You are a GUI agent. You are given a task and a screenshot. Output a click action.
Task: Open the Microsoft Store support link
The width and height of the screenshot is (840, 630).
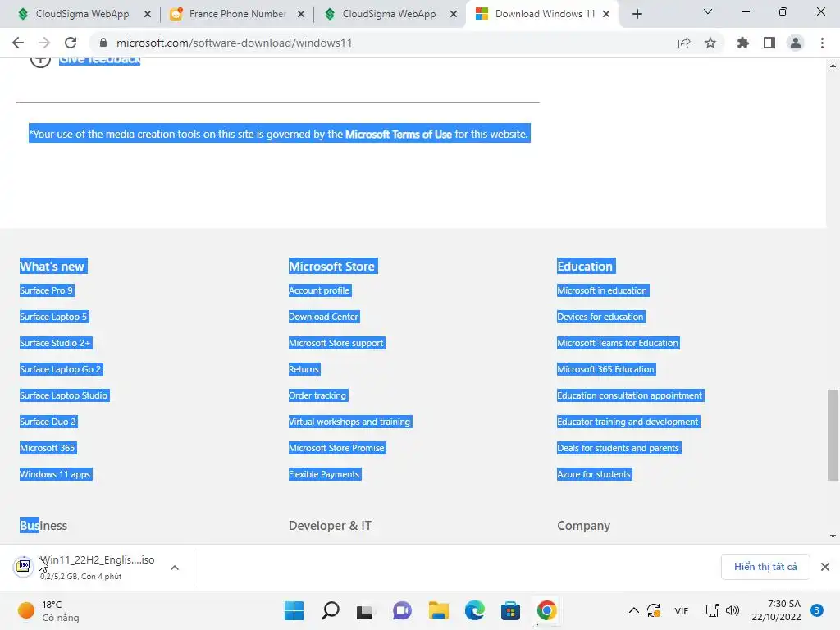pyautogui.click(x=336, y=343)
